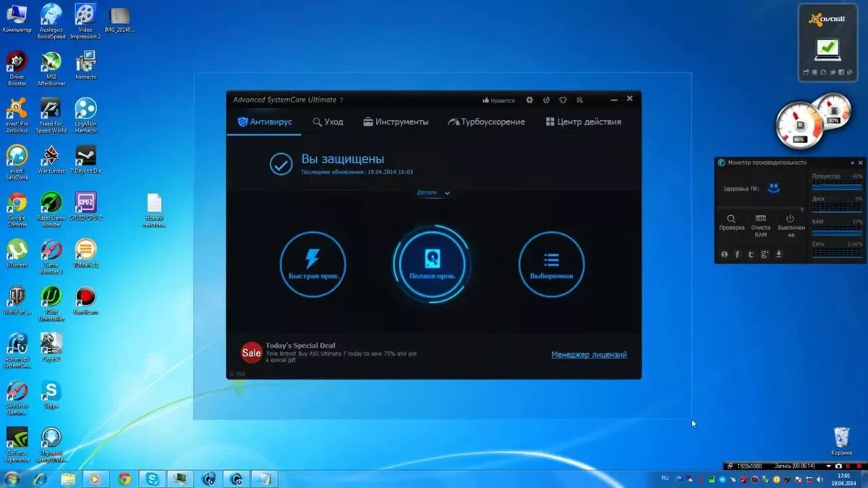
Task: Open Bandicam desktop icon
Action: point(85,299)
